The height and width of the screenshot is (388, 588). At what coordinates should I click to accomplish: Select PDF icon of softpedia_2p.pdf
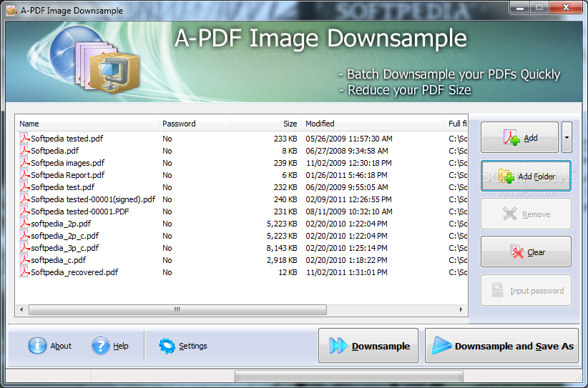coord(24,224)
